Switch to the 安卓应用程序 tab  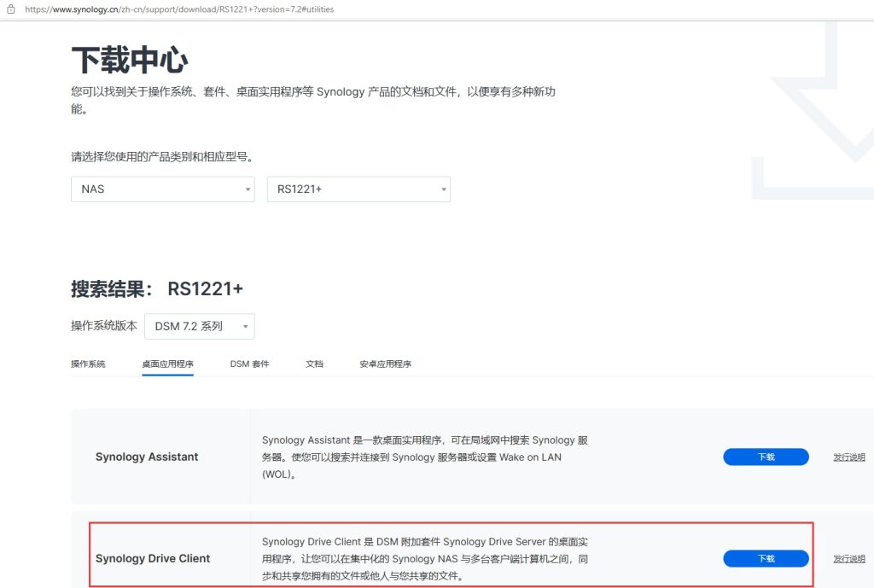[385, 364]
